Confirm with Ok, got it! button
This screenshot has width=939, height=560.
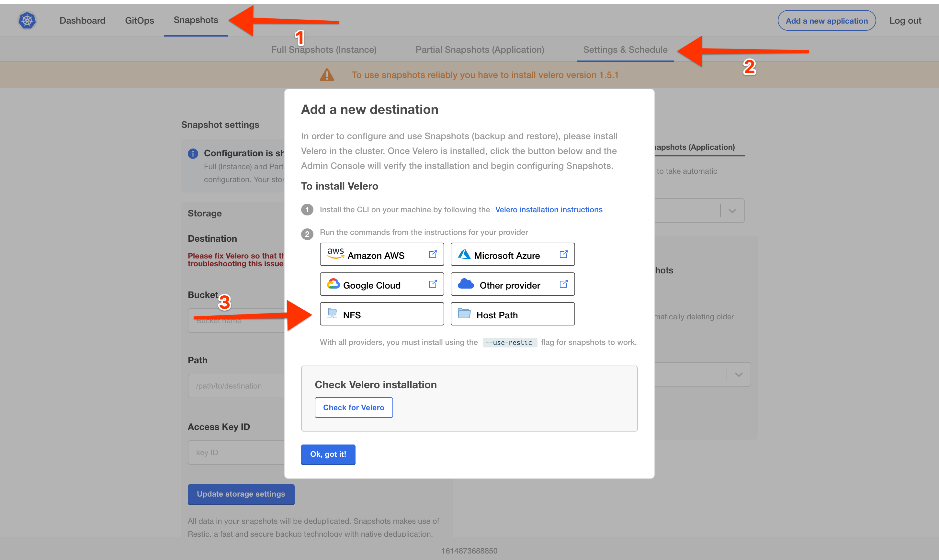[328, 454]
